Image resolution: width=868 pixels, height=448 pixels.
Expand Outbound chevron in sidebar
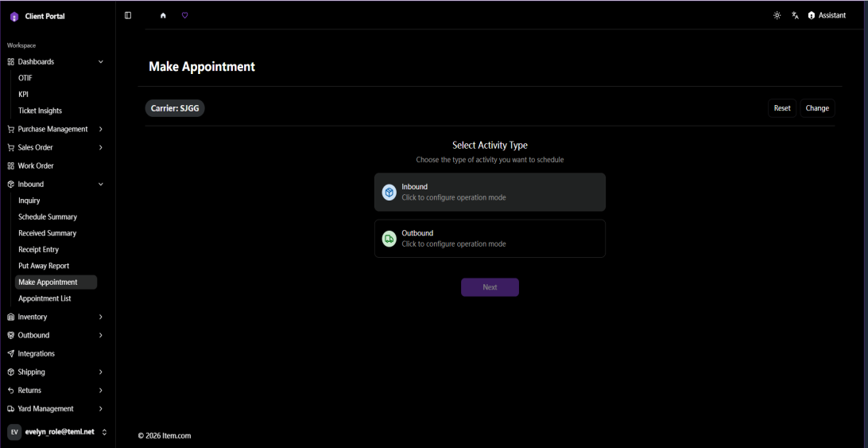[x=101, y=336]
